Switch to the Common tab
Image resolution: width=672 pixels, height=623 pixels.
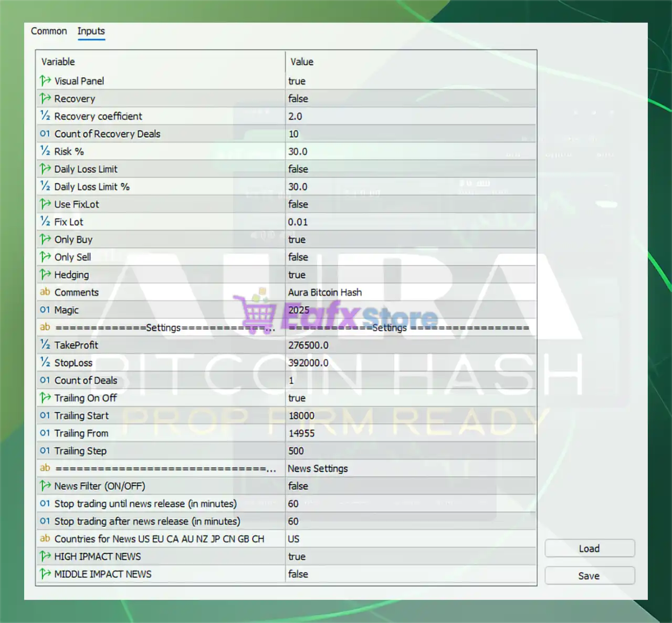49,31
